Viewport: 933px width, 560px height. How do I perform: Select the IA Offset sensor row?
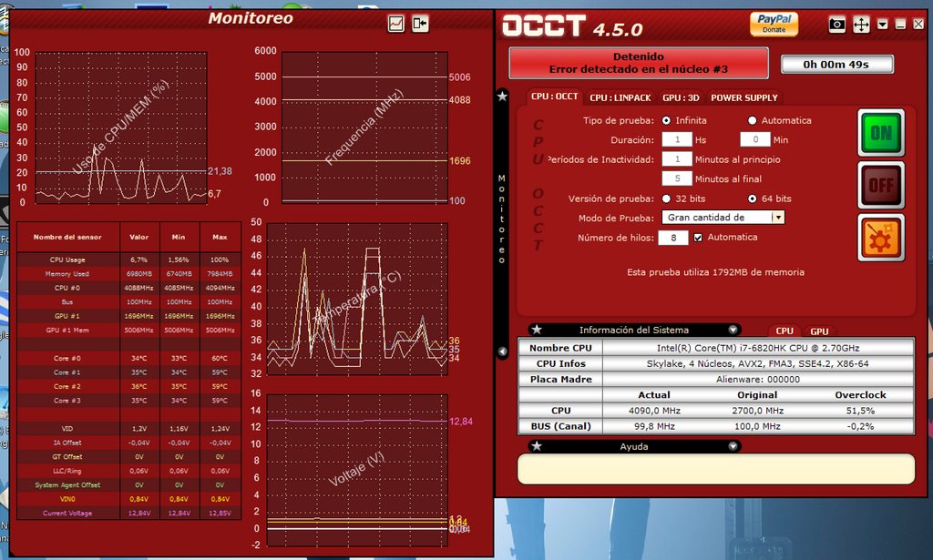pos(128,443)
